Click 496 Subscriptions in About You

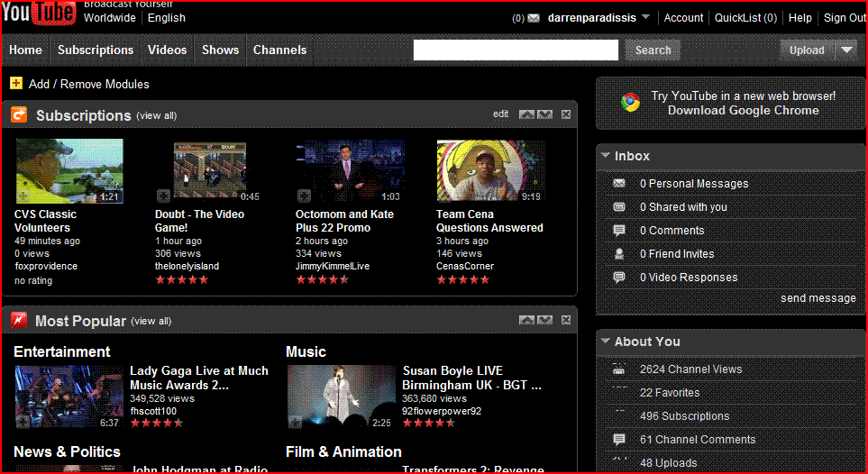[685, 415]
